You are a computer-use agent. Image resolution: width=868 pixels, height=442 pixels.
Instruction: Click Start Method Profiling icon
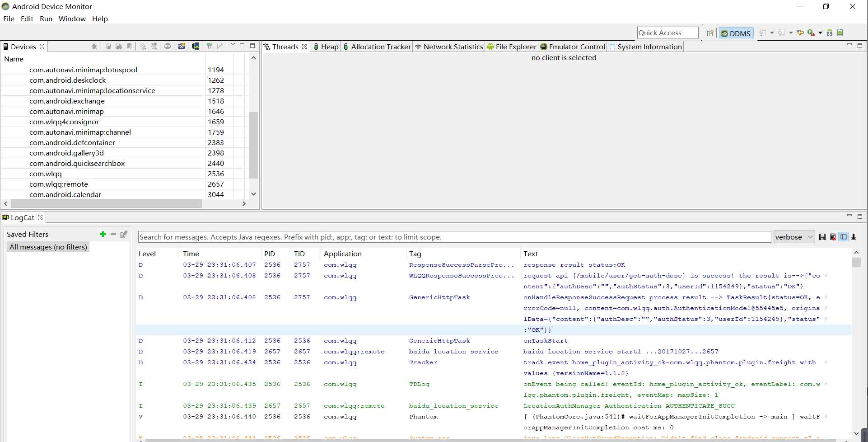click(154, 46)
